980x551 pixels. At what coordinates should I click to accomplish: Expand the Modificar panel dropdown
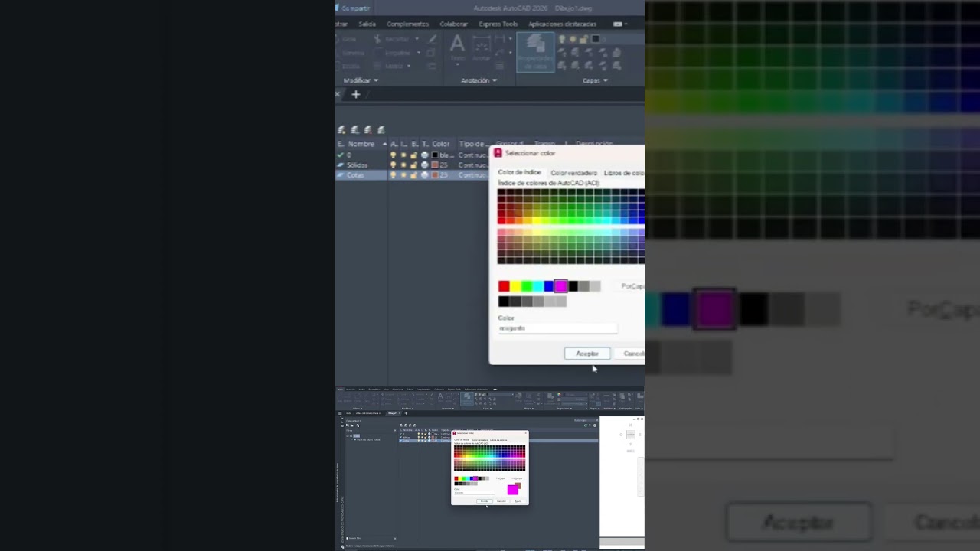(x=361, y=80)
